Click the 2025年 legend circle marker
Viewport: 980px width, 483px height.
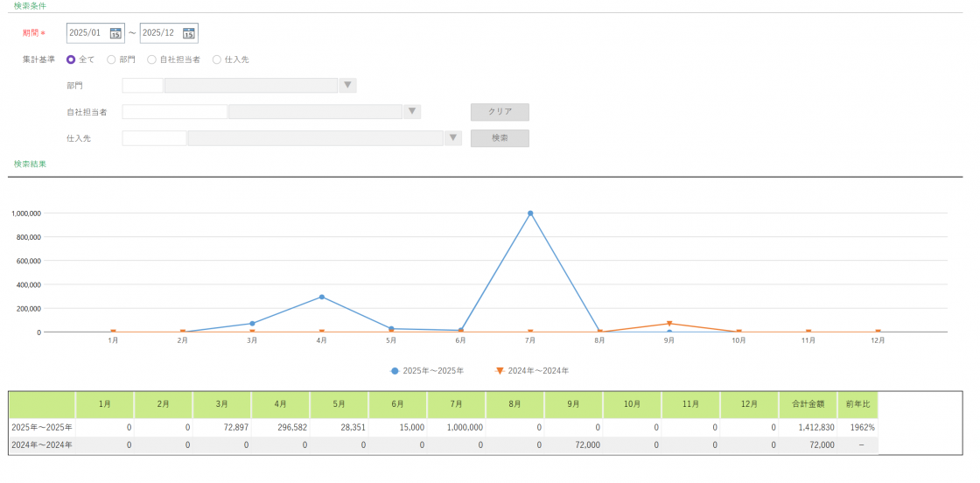point(395,371)
